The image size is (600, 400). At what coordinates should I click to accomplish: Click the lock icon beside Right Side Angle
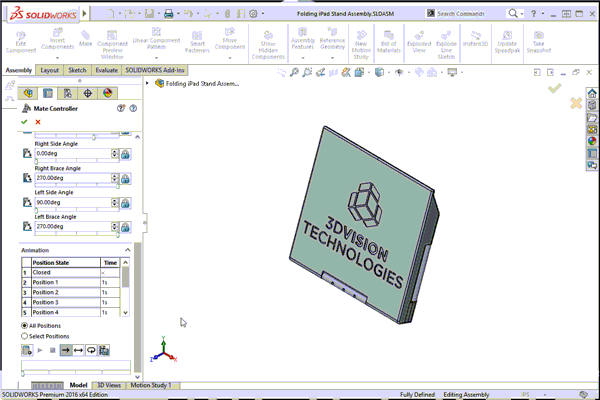coord(126,154)
